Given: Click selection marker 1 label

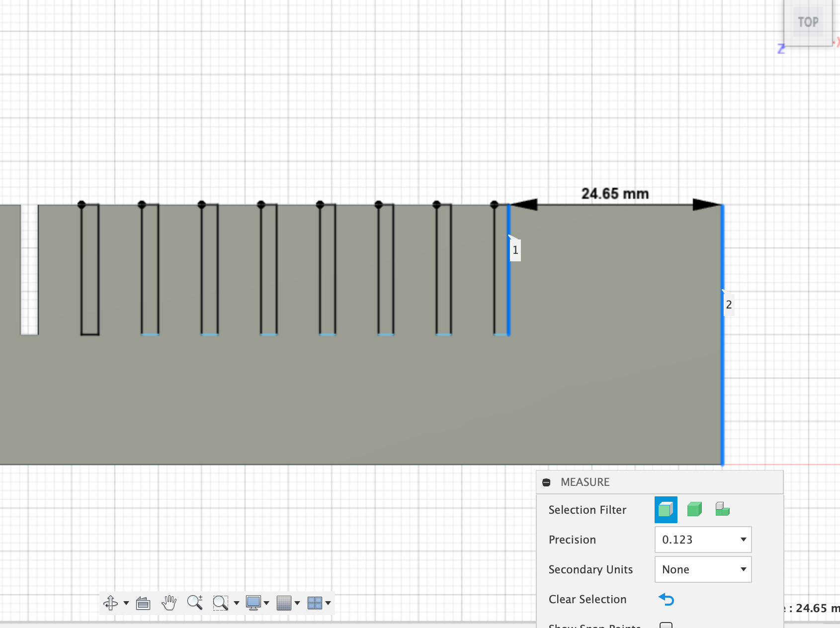Looking at the screenshot, I should pyautogui.click(x=515, y=250).
